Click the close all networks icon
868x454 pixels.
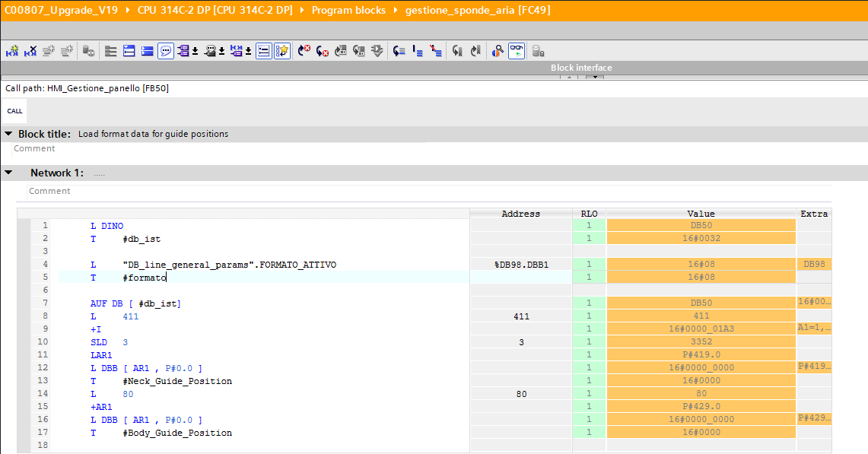coord(129,51)
